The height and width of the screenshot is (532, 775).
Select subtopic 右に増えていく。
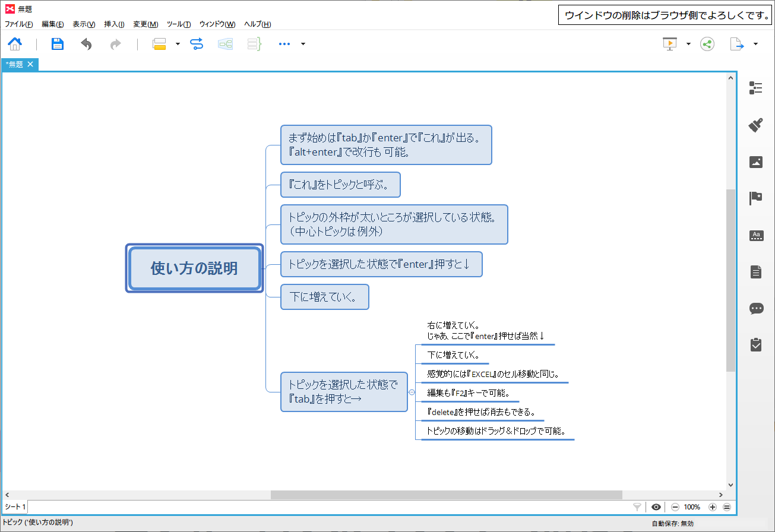pos(486,331)
